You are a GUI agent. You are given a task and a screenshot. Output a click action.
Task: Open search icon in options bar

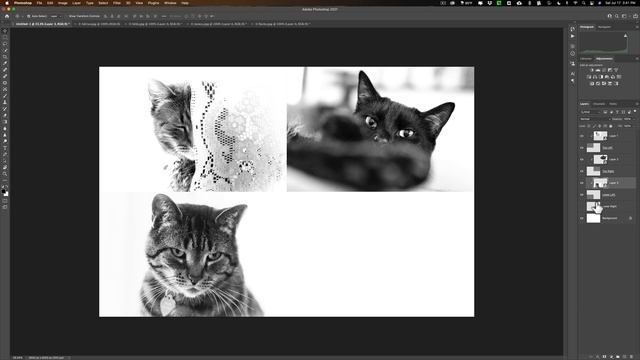[x=617, y=16]
